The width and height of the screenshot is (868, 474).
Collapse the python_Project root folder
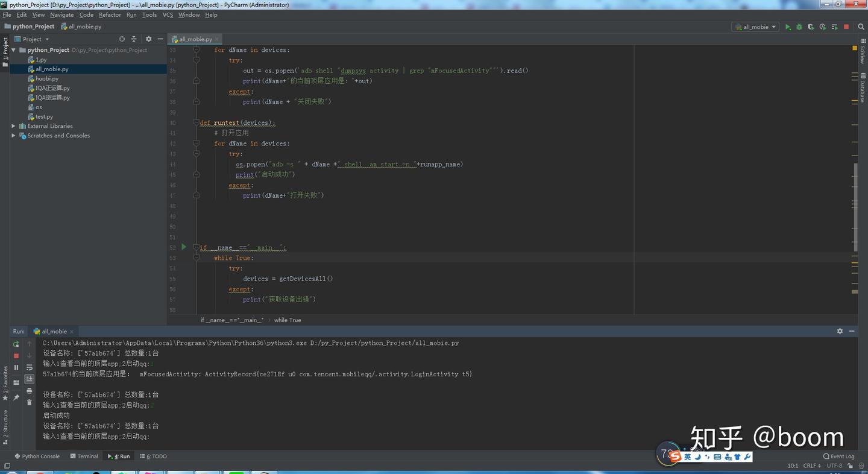click(14, 50)
